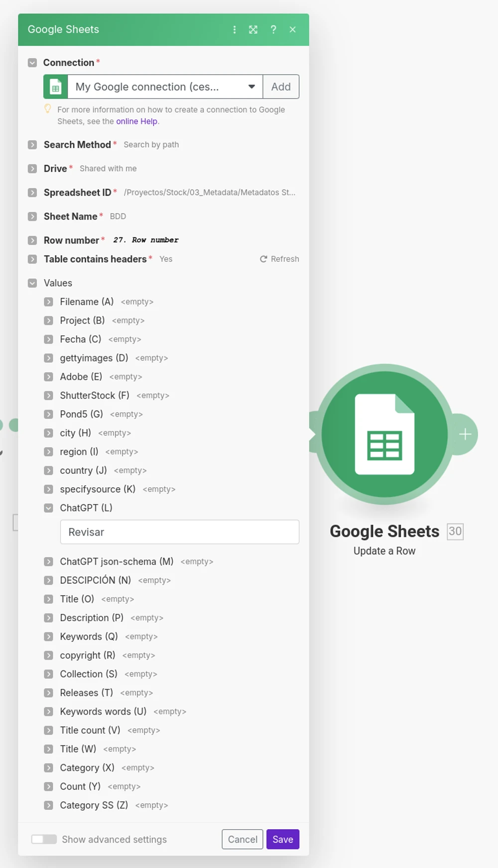The width and height of the screenshot is (498, 868).
Task: Expand Project (B) value
Action: click(48, 321)
